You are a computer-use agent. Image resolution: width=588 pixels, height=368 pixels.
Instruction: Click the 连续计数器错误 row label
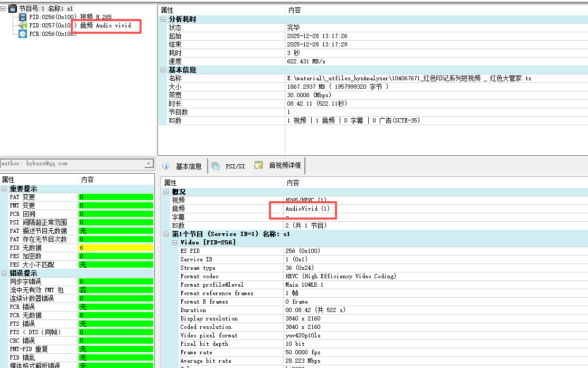coord(32,298)
